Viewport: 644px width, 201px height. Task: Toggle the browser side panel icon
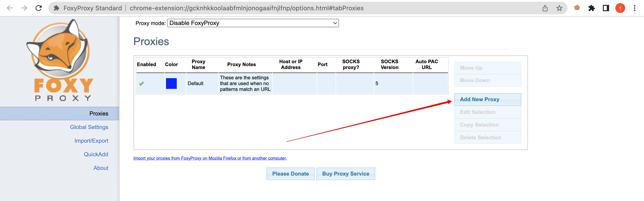pyautogui.click(x=606, y=8)
